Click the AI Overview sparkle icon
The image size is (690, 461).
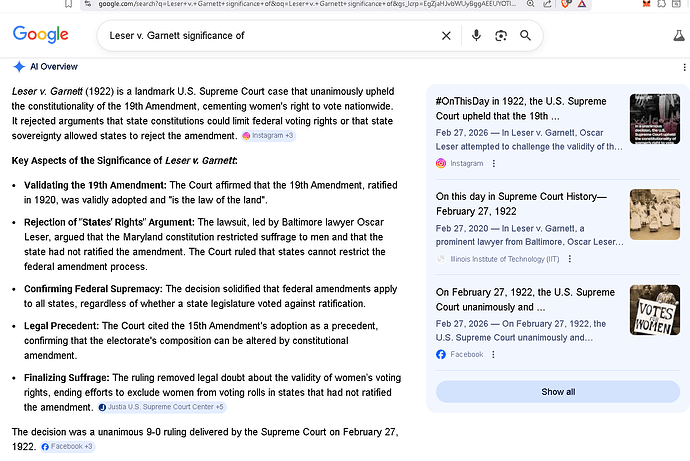click(x=18, y=66)
